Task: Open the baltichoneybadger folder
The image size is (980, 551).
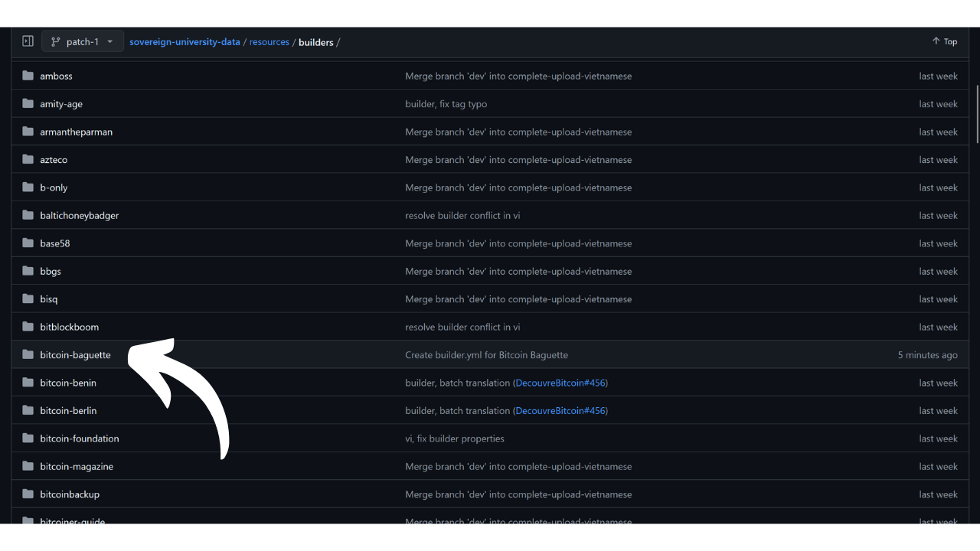Action: 79,216
